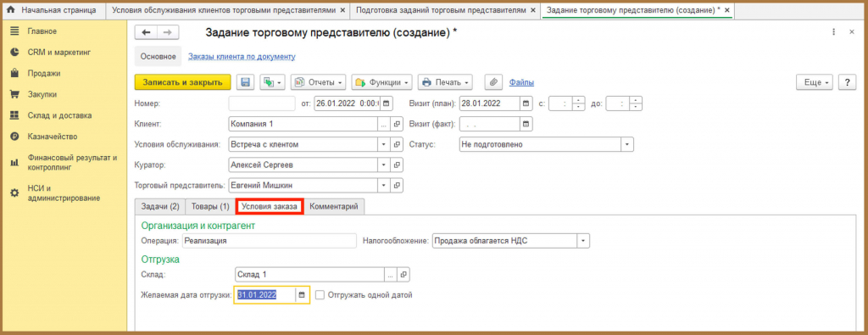
Task: Open Торговый представитель record form icon
Action: tap(397, 186)
